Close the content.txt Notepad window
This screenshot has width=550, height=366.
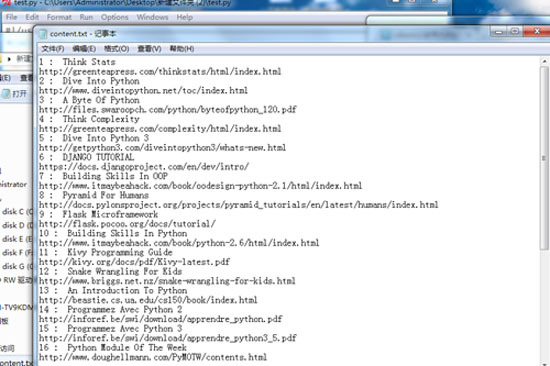pyautogui.click(x=537, y=32)
